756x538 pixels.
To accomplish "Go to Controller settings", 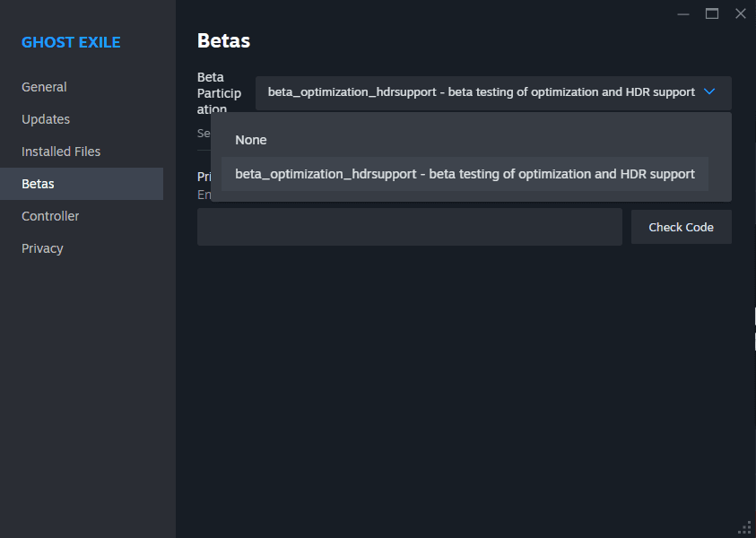I will pyautogui.click(x=50, y=216).
